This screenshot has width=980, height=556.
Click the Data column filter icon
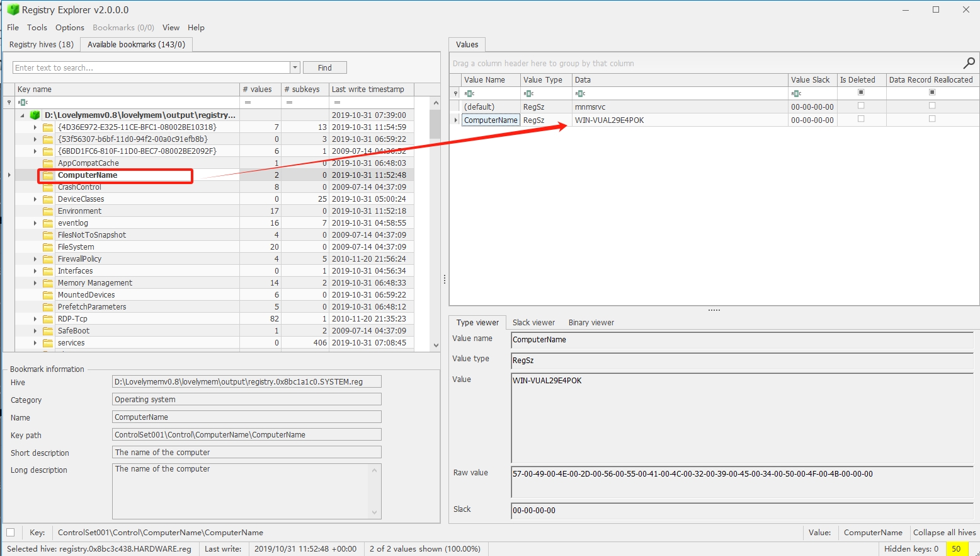click(x=580, y=93)
